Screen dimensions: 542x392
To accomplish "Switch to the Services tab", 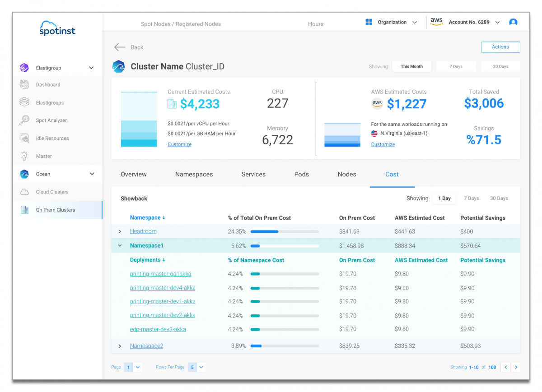I will click(x=253, y=174).
